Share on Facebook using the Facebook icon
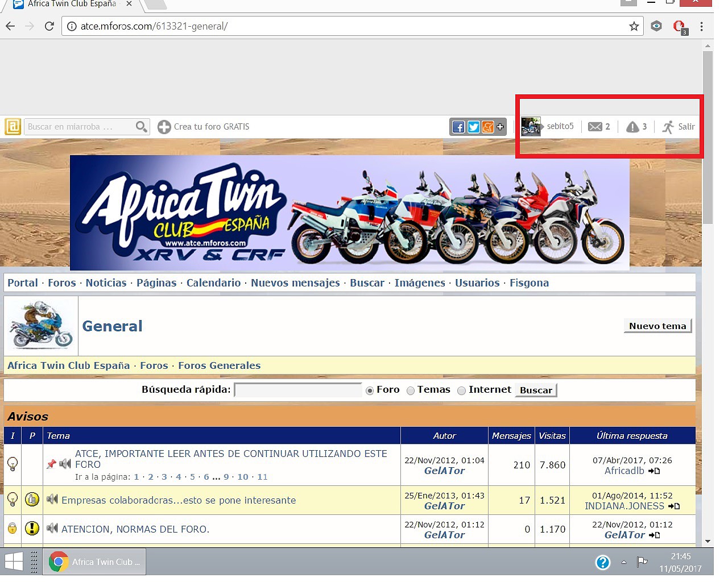This screenshot has height=582, width=728. (458, 127)
